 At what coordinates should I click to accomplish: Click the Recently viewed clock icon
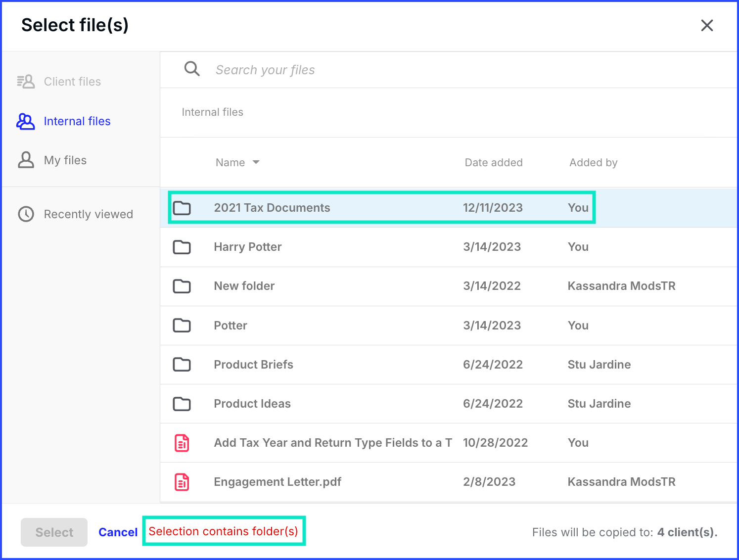26,214
